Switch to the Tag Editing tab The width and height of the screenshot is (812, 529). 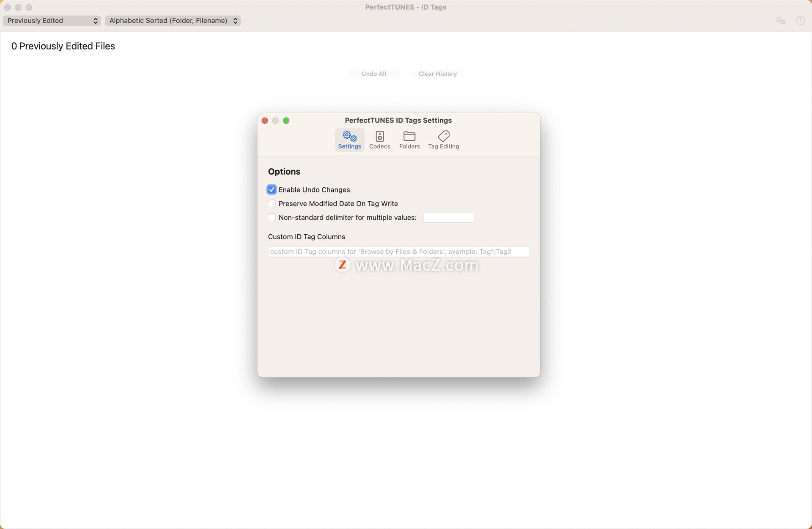(x=443, y=140)
